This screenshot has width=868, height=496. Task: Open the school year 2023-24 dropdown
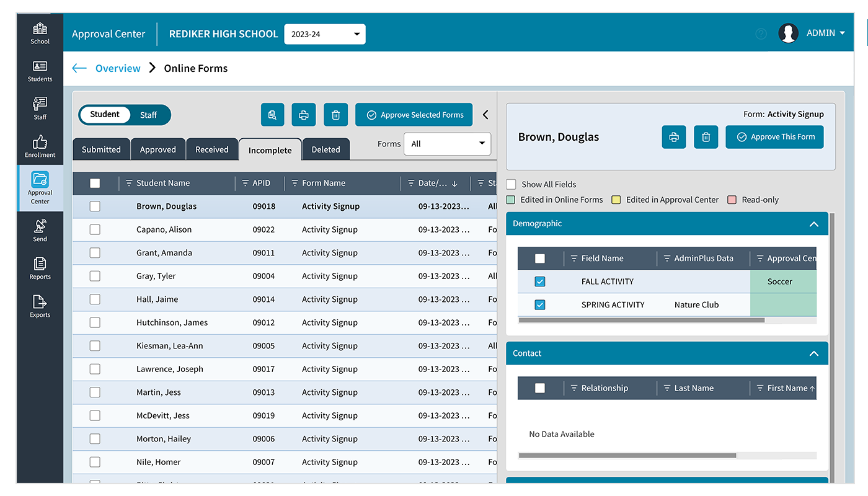coord(324,34)
